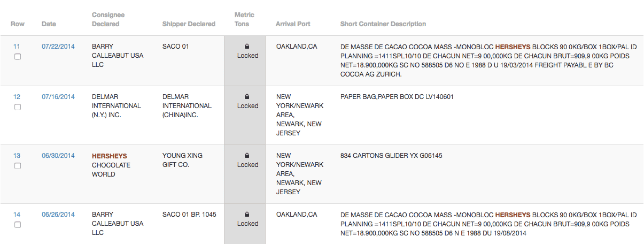Viewport: 644px width, 244px height.
Task: Click the Short Container Description header
Action: 383,24
